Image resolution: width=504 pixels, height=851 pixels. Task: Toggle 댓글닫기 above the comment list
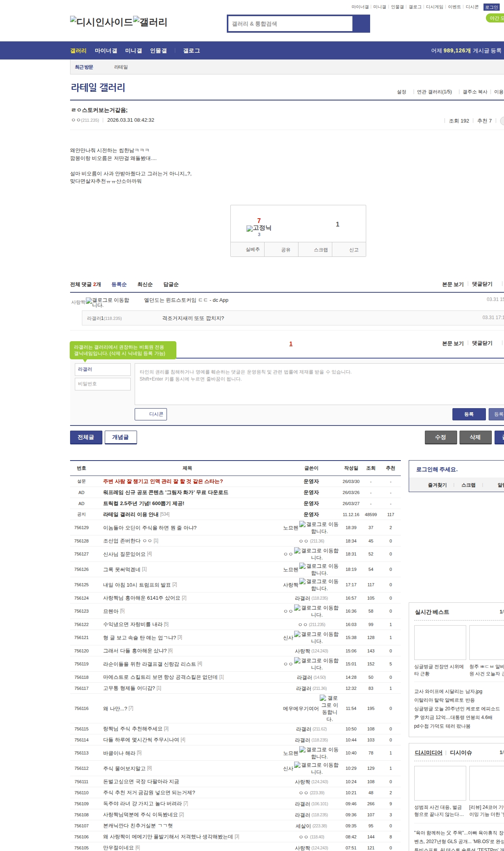point(482,284)
